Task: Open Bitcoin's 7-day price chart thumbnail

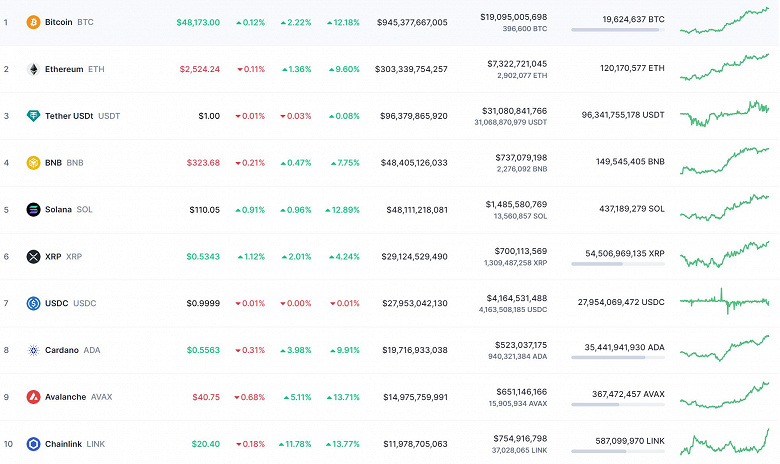Action: pyautogui.click(x=724, y=20)
